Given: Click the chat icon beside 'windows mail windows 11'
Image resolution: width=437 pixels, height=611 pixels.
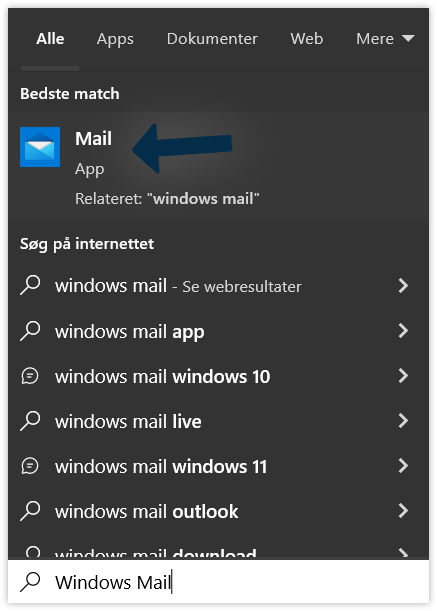Looking at the screenshot, I should (30, 466).
